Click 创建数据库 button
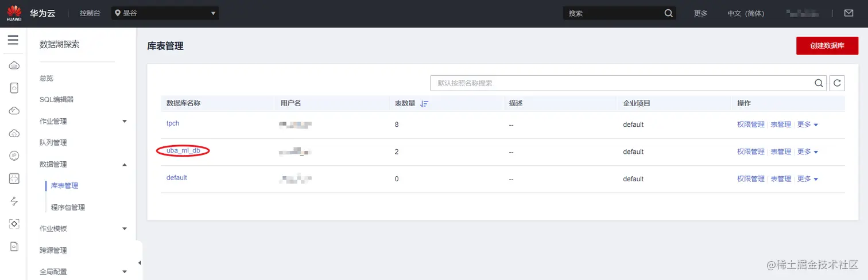The image size is (868, 280). pos(827,46)
